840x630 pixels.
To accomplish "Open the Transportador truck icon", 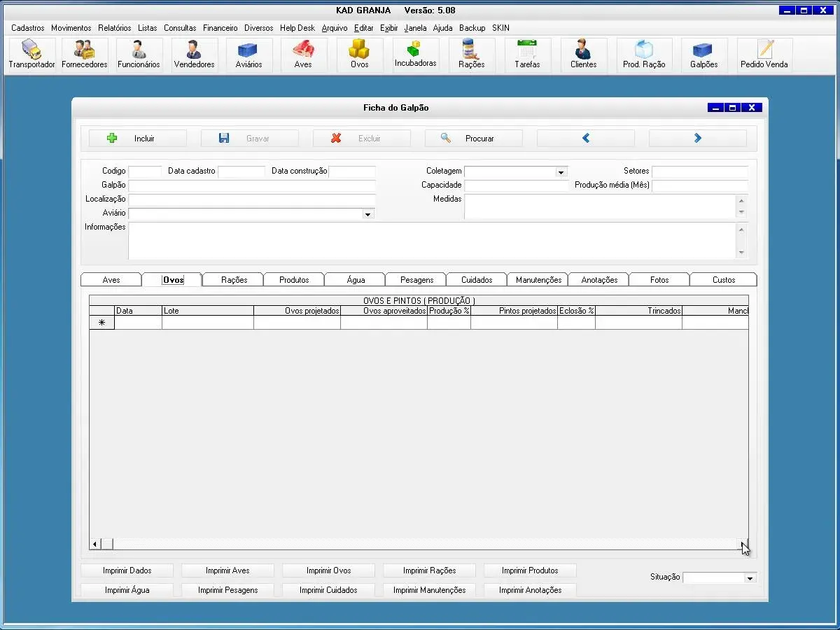I will [x=31, y=55].
